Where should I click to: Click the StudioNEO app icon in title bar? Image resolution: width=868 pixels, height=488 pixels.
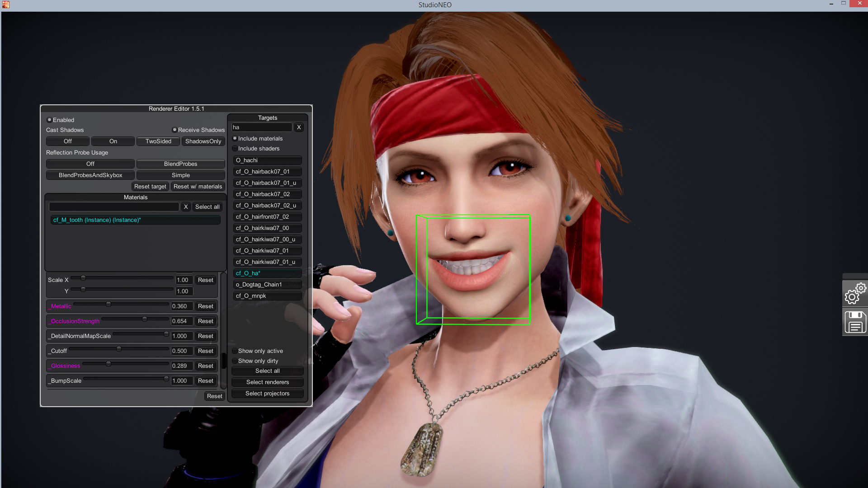6,5
